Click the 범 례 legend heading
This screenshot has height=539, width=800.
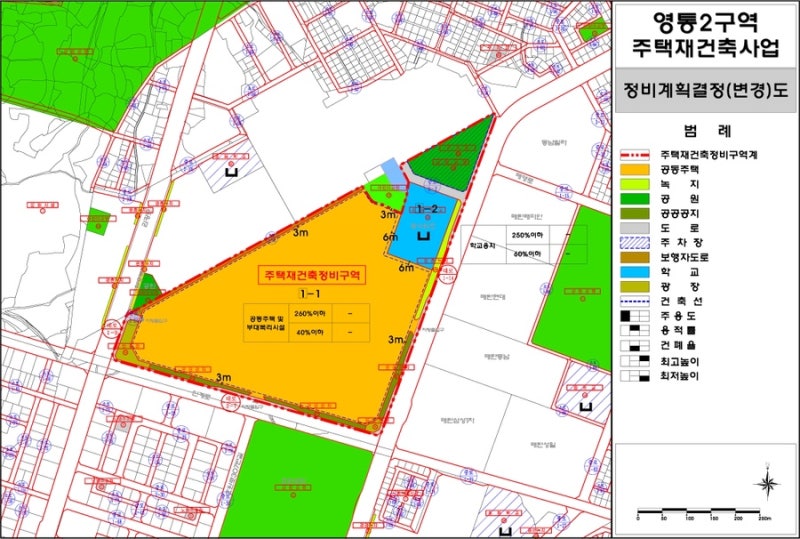tap(707, 131)
